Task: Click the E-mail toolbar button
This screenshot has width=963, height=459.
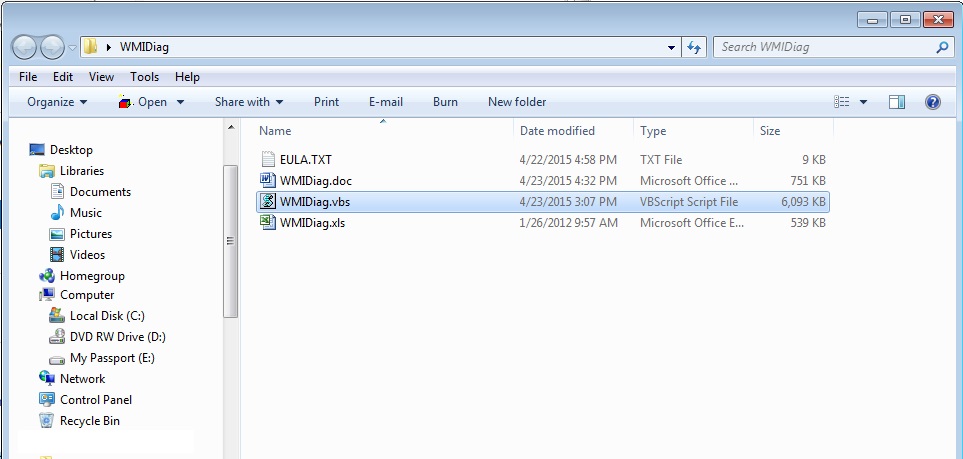Action: pos(386,102)
